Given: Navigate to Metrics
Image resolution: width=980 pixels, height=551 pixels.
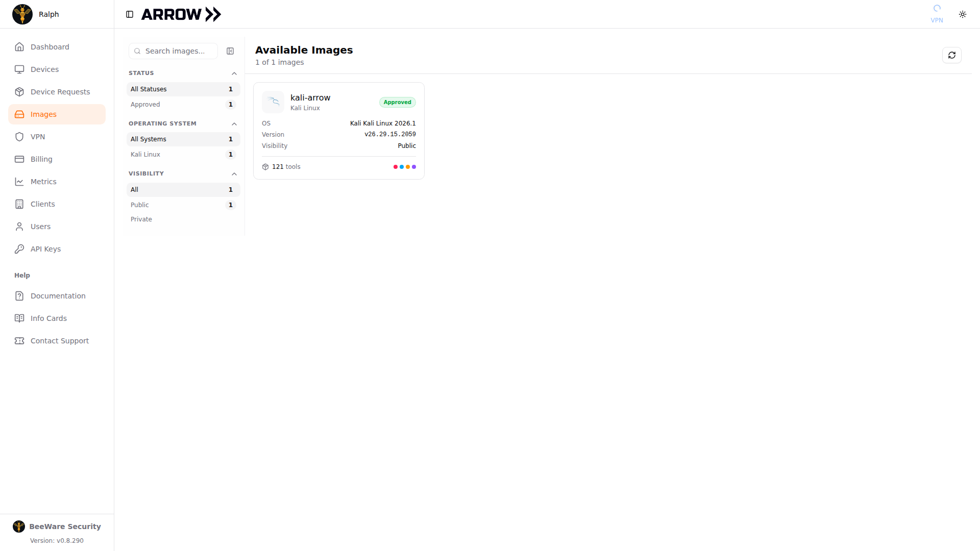Looking at the screenshot, I should pyautogui.click(x=57, y=182).
